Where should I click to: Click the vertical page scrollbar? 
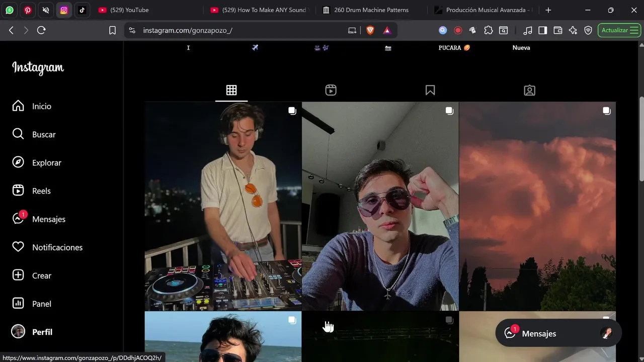point(641,138)
